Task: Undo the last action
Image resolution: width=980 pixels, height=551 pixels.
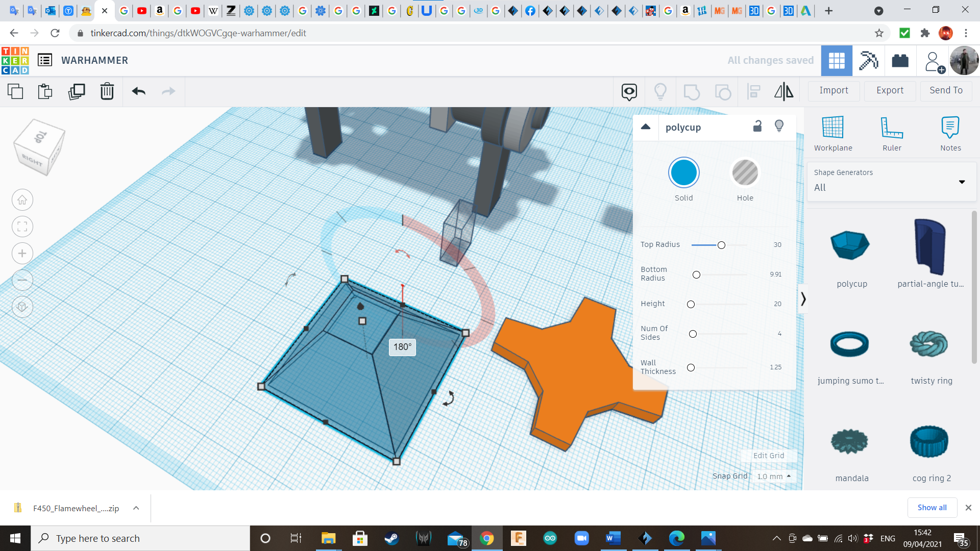Action: pos(138,91)
